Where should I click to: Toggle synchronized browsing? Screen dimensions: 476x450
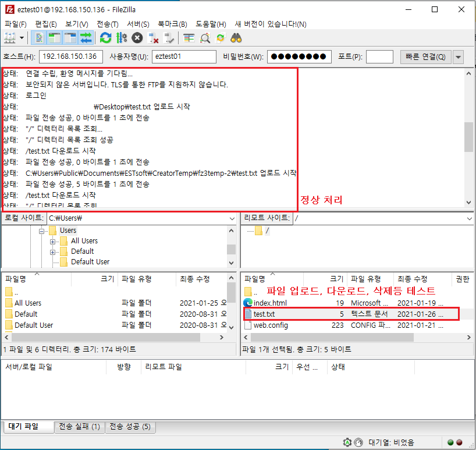tap(221, 38)
